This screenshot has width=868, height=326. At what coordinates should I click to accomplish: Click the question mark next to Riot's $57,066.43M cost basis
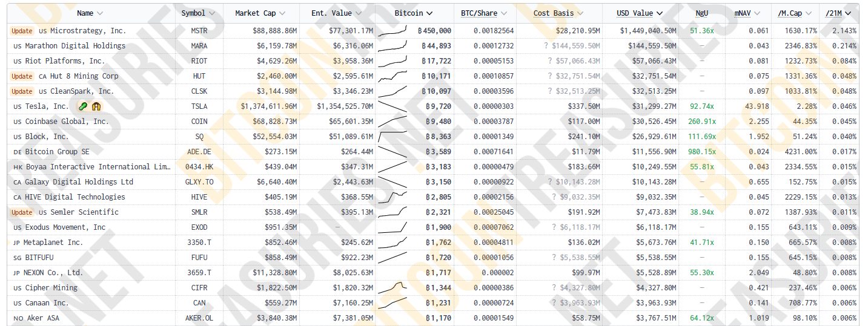(550, 61)
